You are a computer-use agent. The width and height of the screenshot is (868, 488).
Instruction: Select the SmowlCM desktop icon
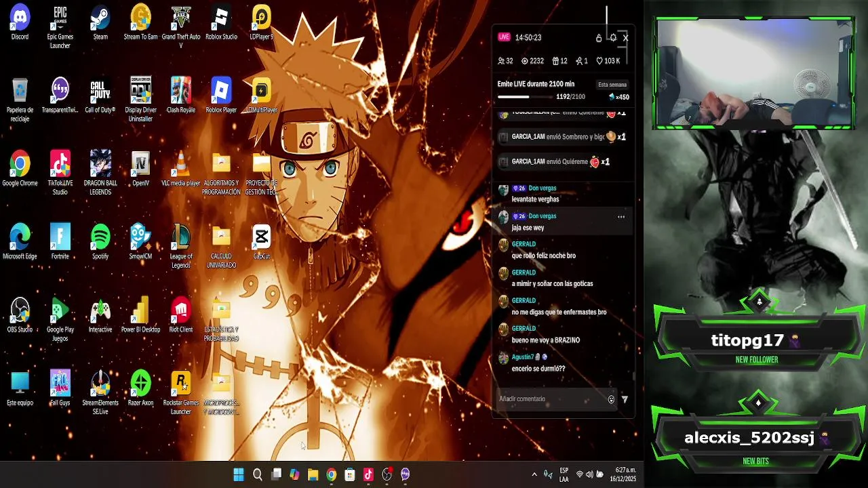pyautogui.click(x=140, y=242)
